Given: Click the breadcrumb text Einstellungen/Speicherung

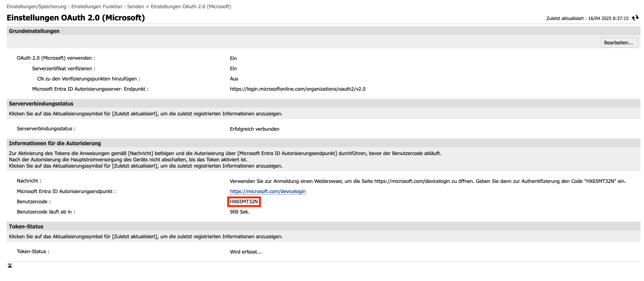Looking at the screenshot, I should (x=37, y=7).
